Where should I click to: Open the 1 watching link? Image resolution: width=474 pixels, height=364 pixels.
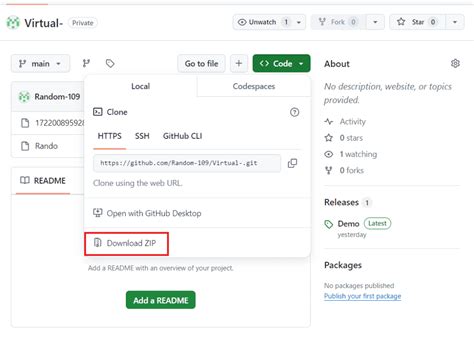(x=358, y=154)
